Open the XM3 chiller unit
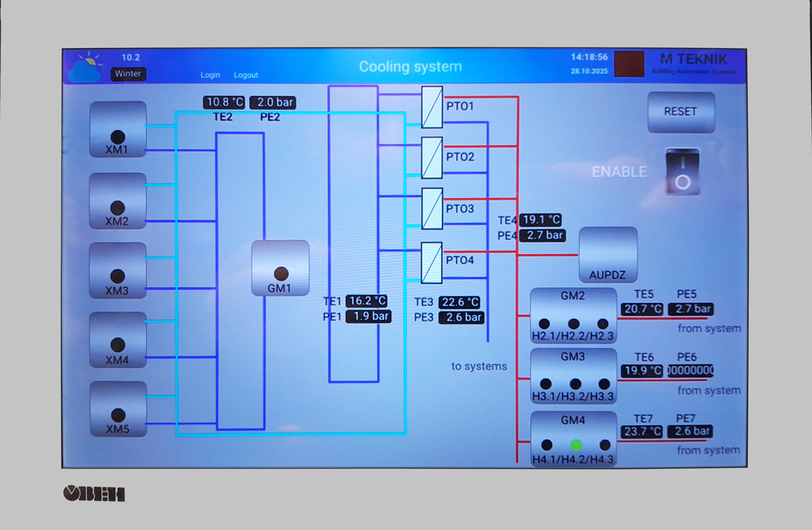 (x=118, y=270)
